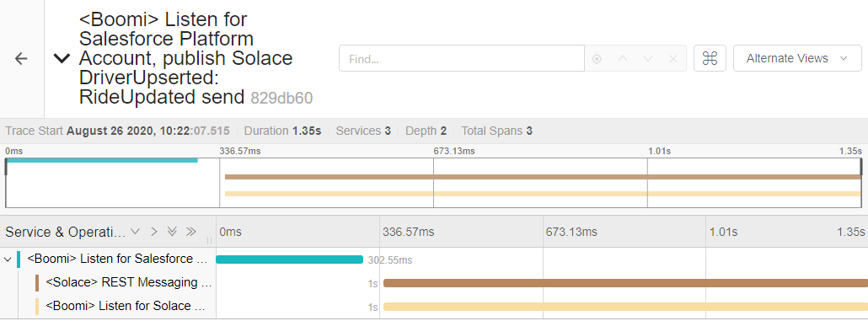The width and height of the screenshot is (868, 321).
Task: Expand one level with single right chevron
Action: [x=154, y=232]
